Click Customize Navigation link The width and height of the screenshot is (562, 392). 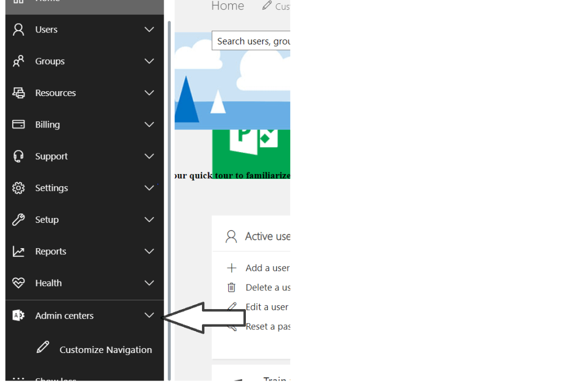pos(105,350)
